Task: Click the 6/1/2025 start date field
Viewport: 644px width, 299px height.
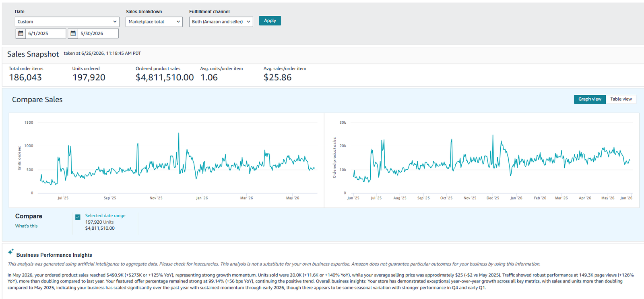Action: coord(46,33)
